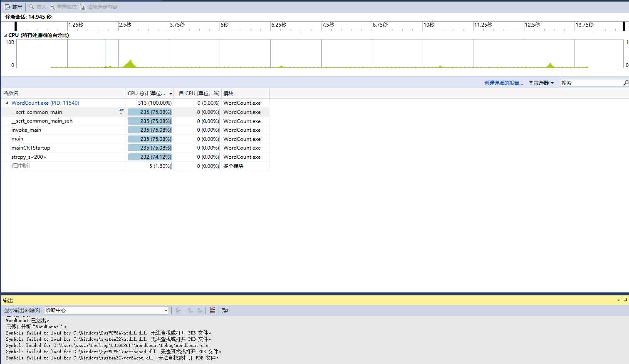
Task: Click the hot path icon on __scrt_common_main row
Action: pos(121,112)
